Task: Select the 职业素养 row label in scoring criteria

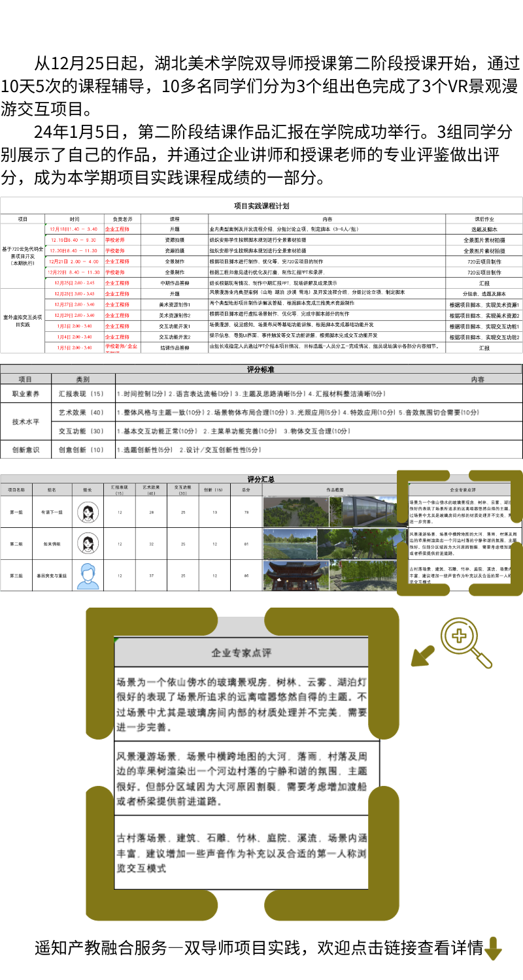Action: pyautogui.click(x=25, y=394)
